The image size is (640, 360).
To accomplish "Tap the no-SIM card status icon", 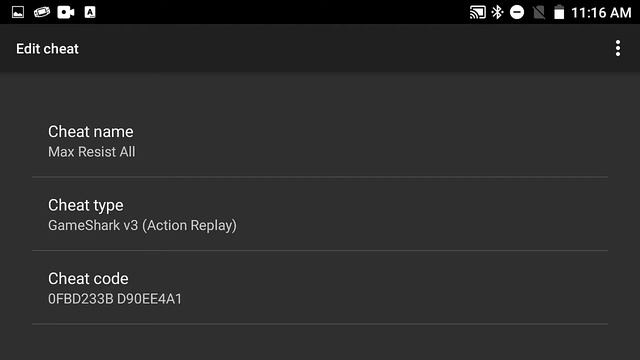I will coord(539,13).
